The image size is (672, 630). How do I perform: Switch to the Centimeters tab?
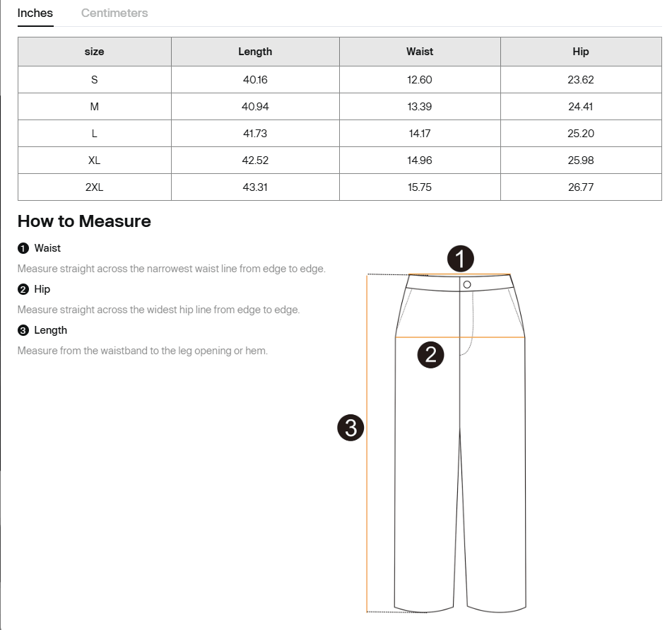[114, 13]
